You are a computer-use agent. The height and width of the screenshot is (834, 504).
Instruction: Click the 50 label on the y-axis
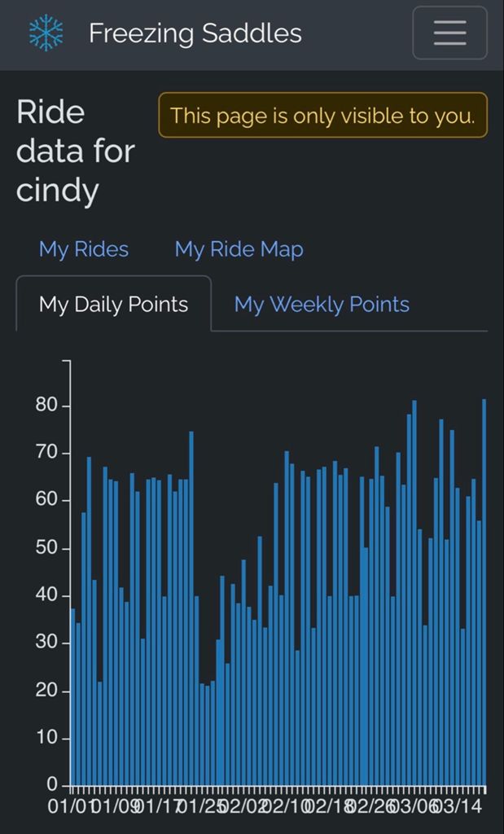tap(47, 548)
